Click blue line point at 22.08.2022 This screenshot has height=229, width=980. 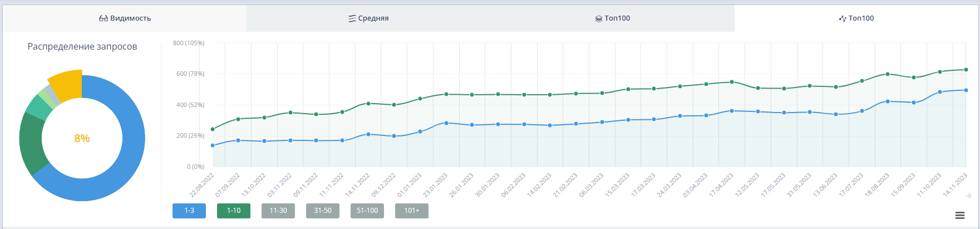pyautogui.click(x=213, y=145)
